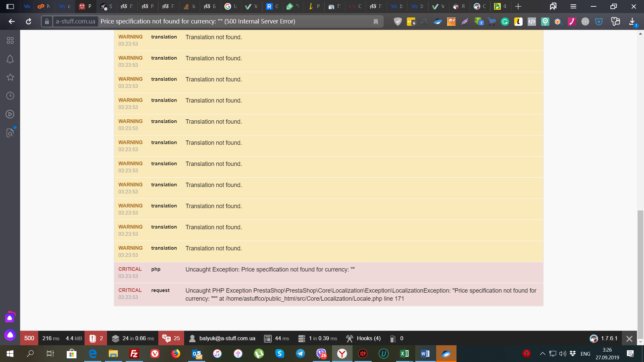The height and width of the screenshot is (362, 644).
Task: Open the purple feather extension icon
Action: pos(465,22)
